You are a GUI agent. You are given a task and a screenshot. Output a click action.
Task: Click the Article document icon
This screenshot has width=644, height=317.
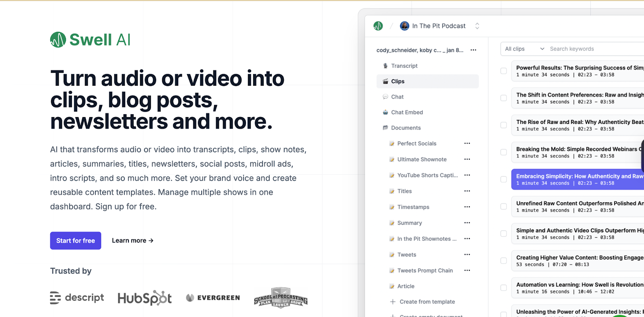coord(392,286)
